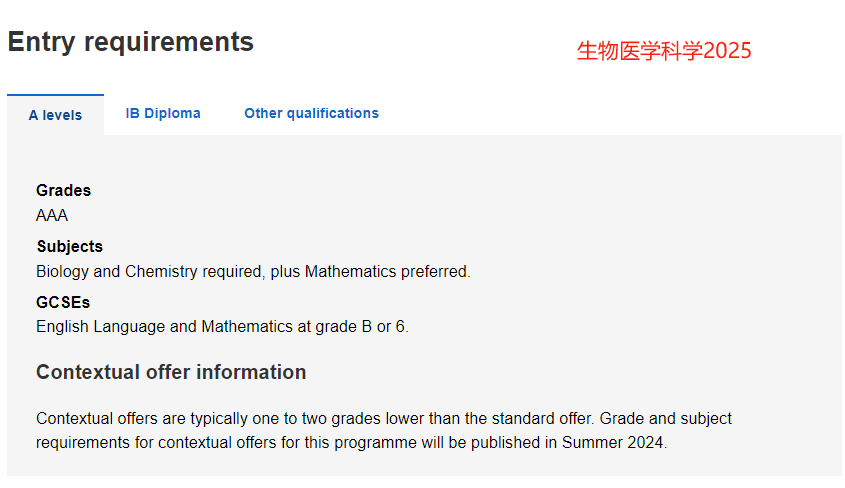845x488 pixels.
Task: Click the red Chinese annotation text
Action: pos(664,51)
